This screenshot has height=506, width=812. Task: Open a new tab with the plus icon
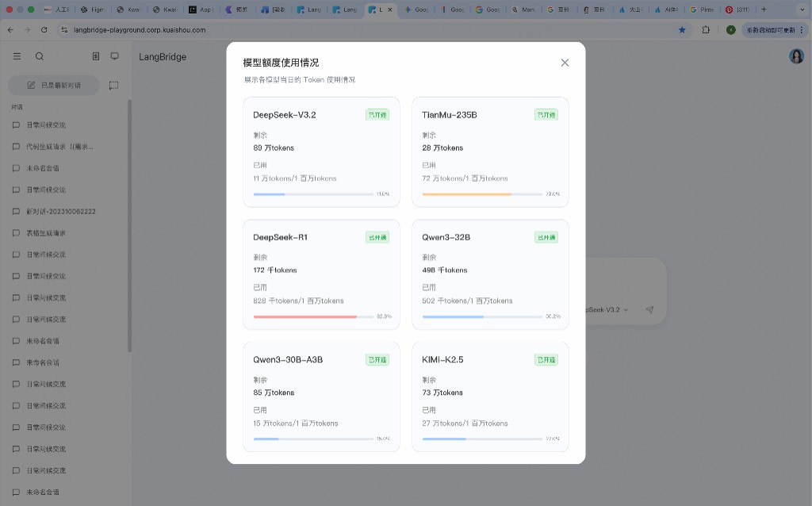pos(764,10)
